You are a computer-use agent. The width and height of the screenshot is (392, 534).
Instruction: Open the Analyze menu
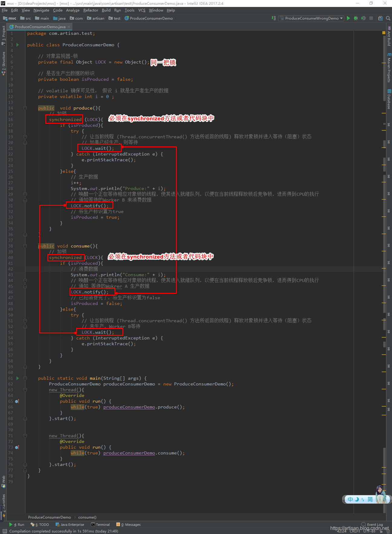pyautogui.click(x=73, y=10)
